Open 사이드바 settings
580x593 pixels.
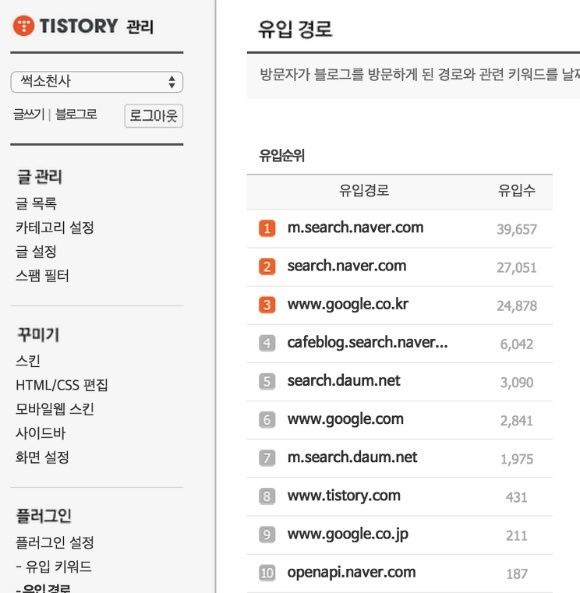(40, 433)
